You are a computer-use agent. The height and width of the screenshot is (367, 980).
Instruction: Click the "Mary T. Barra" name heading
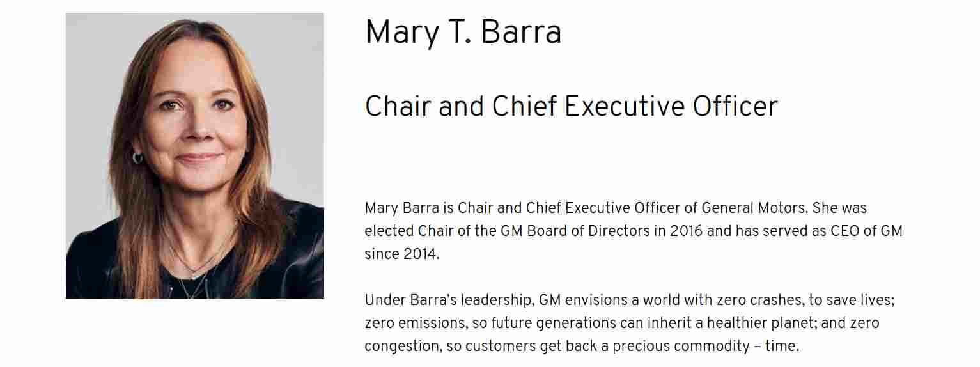click(463, 32)
